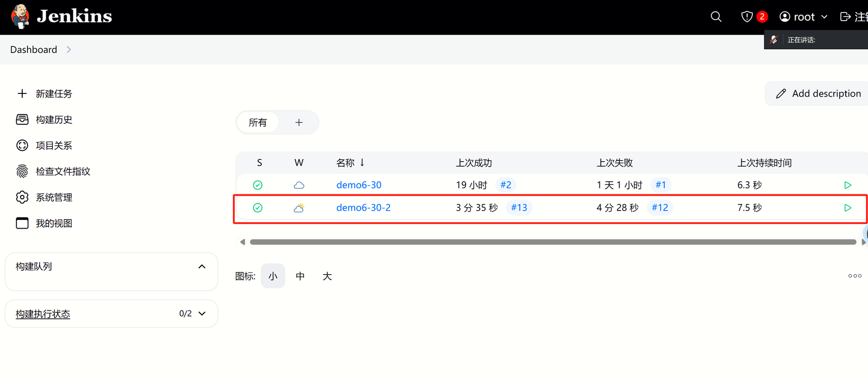868x380 pixels.
Task: Click success status icon for demo6-30
Action: tap(258, 185)
